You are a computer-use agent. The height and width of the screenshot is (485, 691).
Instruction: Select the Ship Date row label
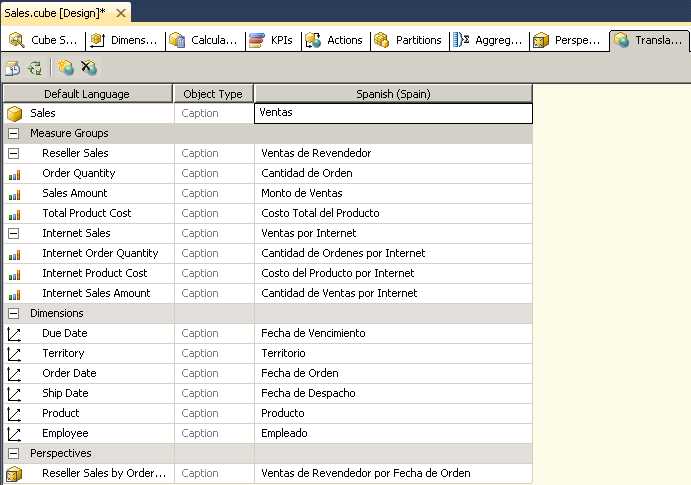point(65,393)
